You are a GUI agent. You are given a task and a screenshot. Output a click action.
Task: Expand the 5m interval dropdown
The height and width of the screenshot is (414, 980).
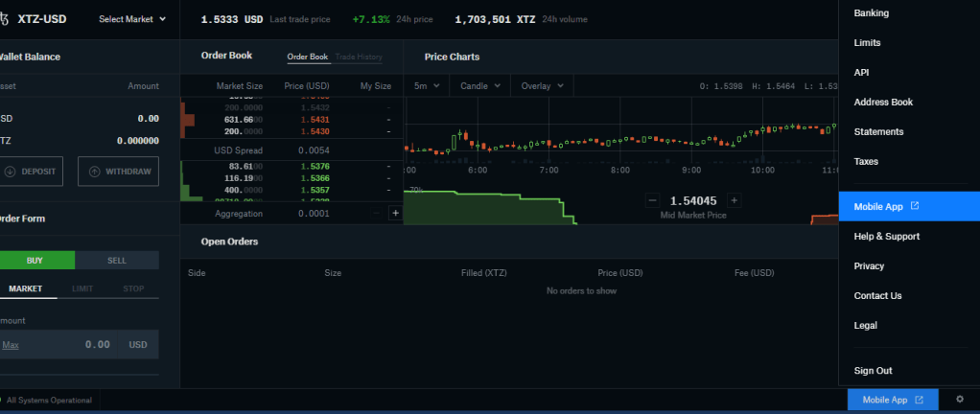[427, 85]
